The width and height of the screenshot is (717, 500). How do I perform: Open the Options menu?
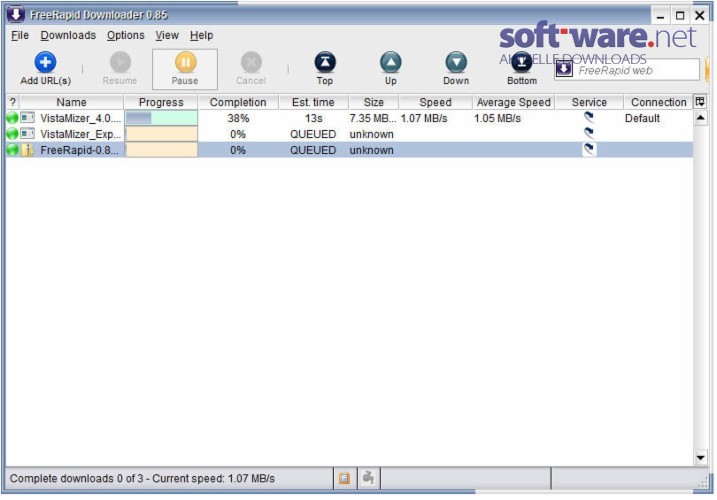pos(126,35)
